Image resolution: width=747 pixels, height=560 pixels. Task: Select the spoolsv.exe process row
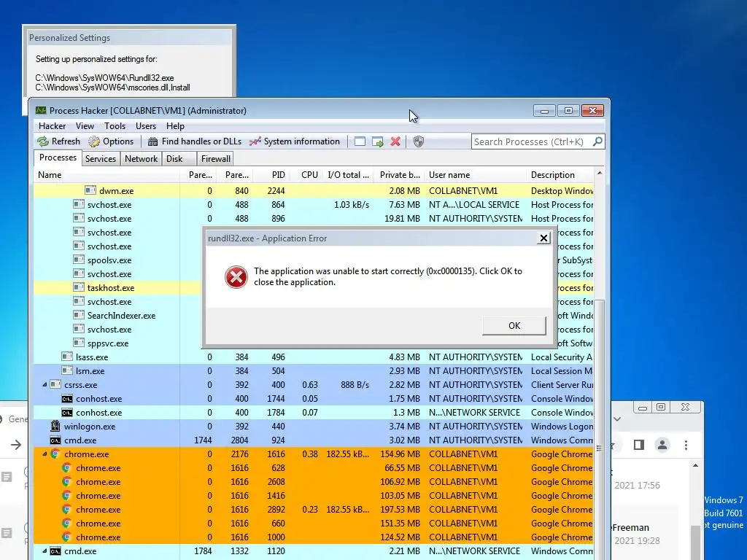(x=117, y=260)
